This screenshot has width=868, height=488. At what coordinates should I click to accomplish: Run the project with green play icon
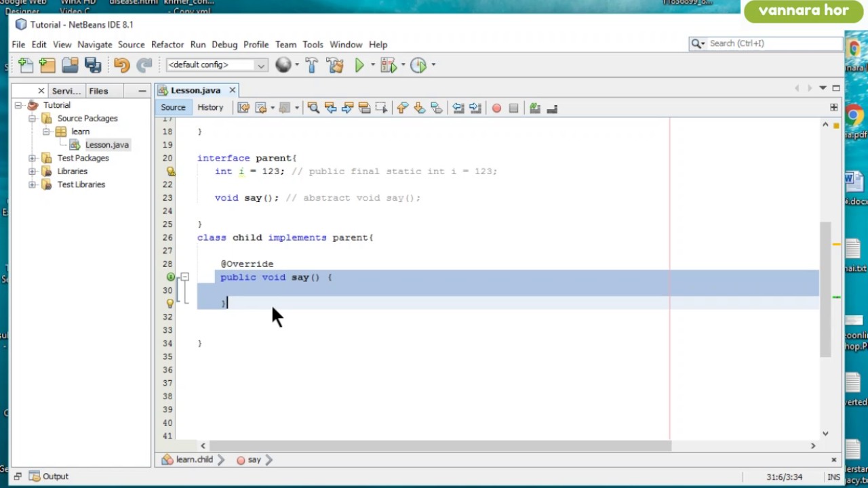(360, 65)
